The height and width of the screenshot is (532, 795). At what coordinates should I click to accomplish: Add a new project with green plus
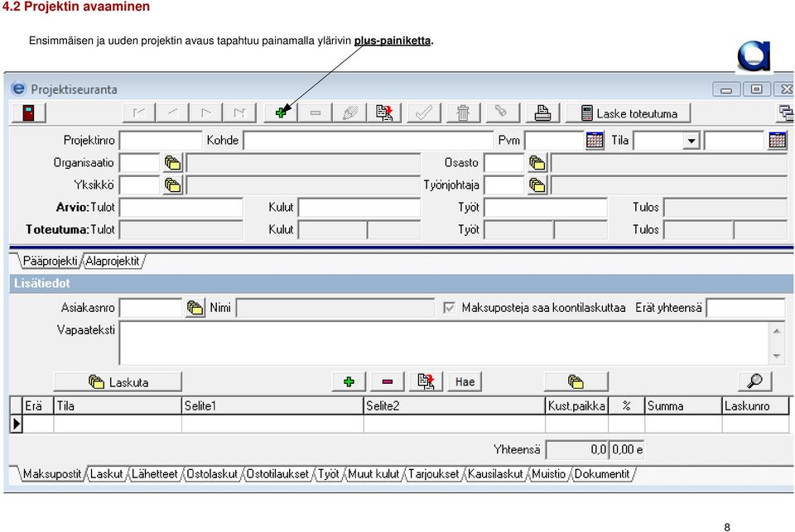(x=282, y=113)
